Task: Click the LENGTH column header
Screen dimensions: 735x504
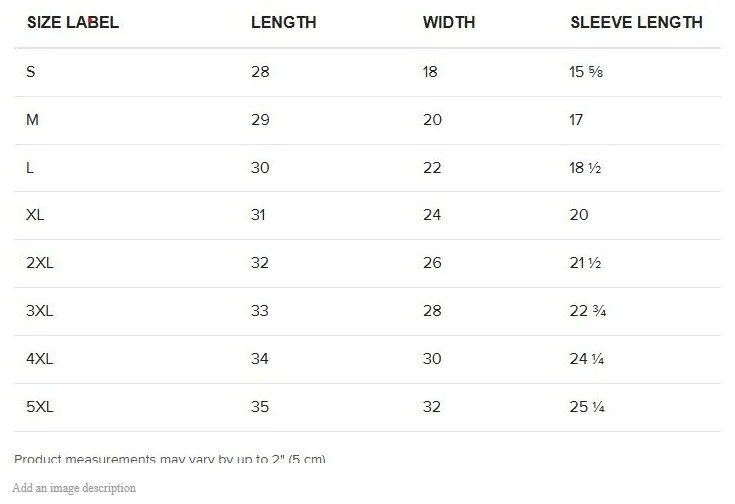Action: (284, 22)
